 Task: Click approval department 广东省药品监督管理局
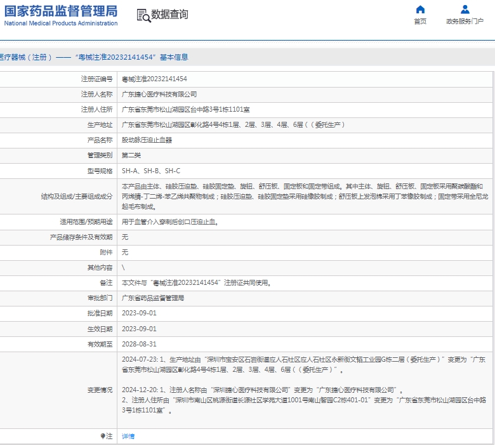[153, 298]
